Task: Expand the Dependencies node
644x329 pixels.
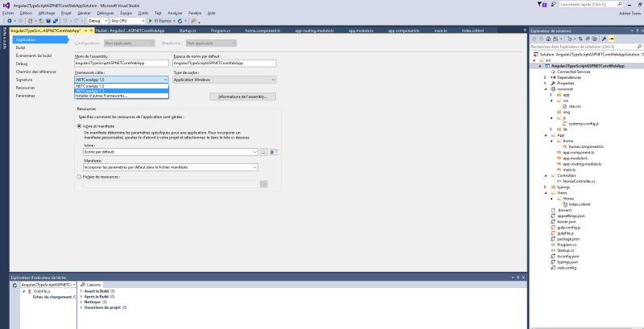Action: pyautogui.click(x=545, y=77)
